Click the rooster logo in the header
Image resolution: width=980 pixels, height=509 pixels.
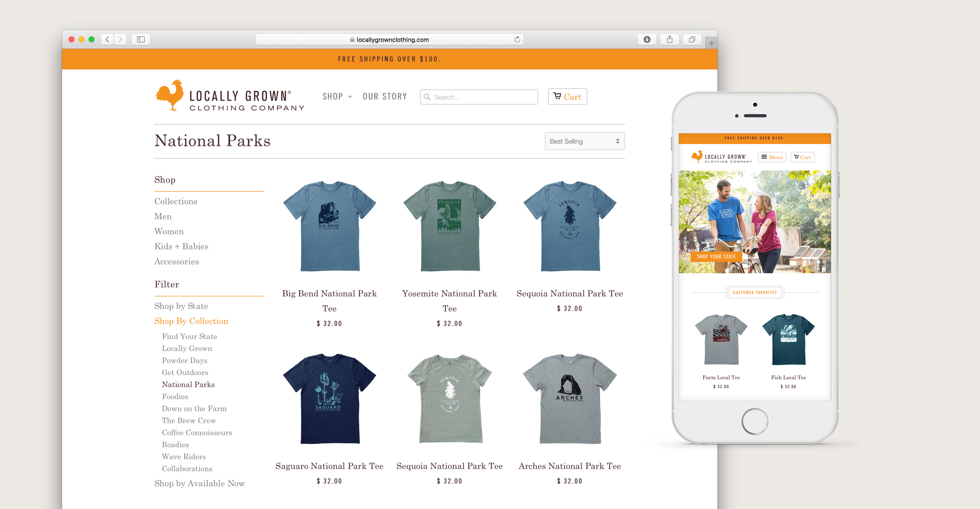(170, 95)
